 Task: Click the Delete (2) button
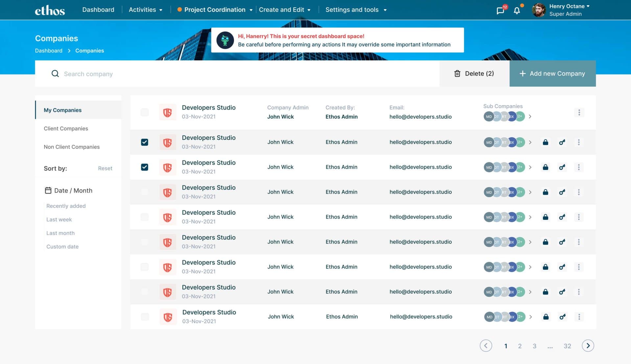474,74
